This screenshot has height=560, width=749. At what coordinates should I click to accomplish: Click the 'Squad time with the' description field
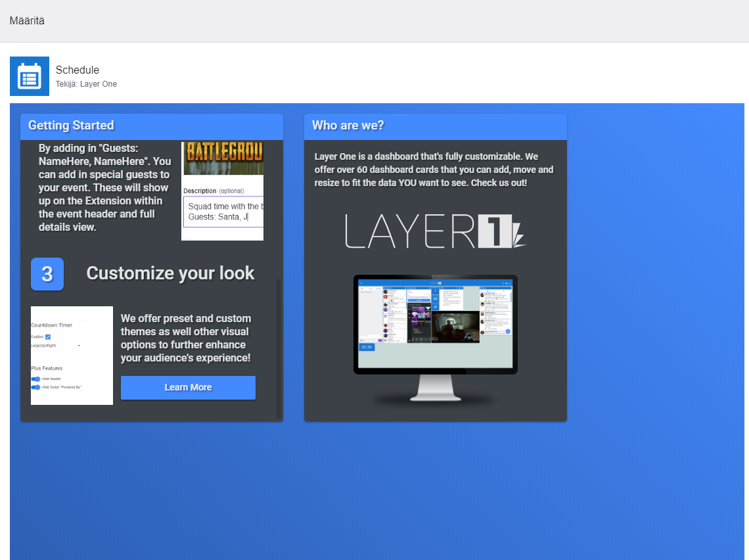[223, 212]
